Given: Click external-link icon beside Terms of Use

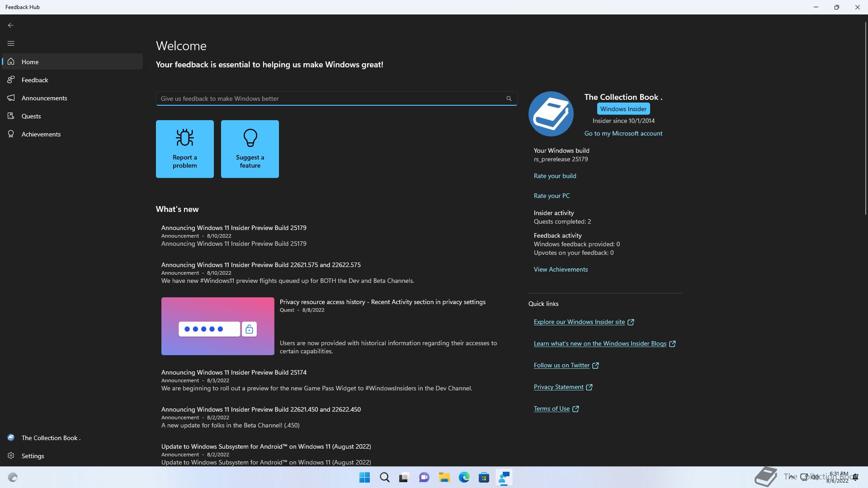Looking at the screenshot, I should [x=576, y=409].
